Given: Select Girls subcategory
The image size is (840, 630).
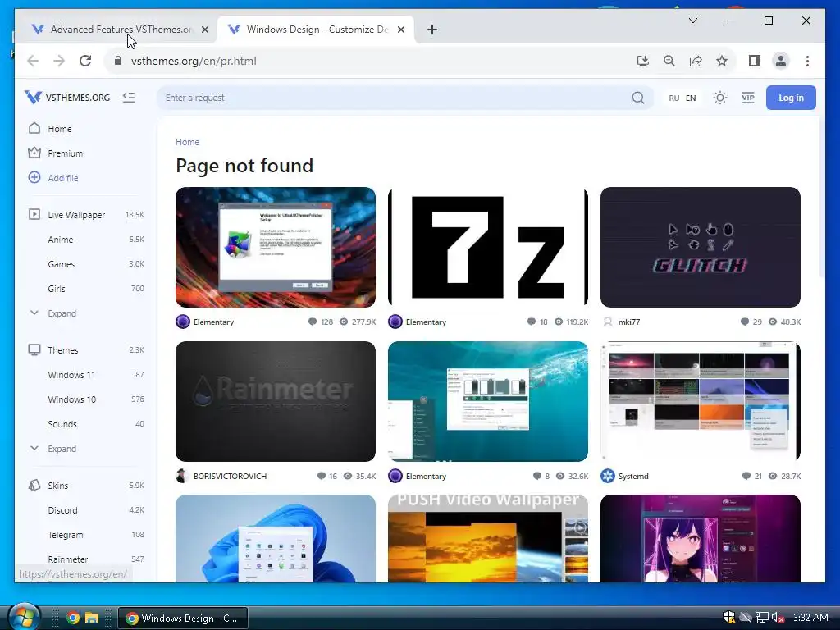Looking at the screenshot, I should click(x=57, y=289).
